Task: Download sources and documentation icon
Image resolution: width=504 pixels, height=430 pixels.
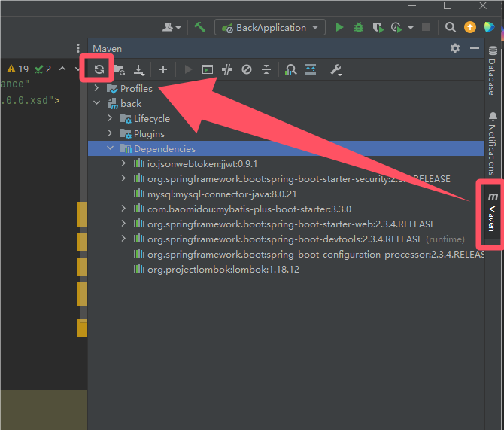Action: [x=139, y=69]
